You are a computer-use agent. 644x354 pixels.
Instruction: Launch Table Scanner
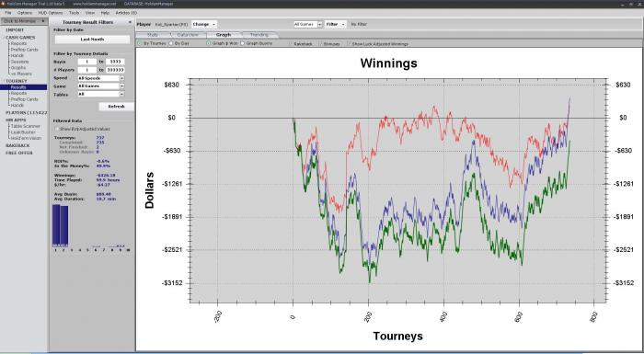click(26, 126)
